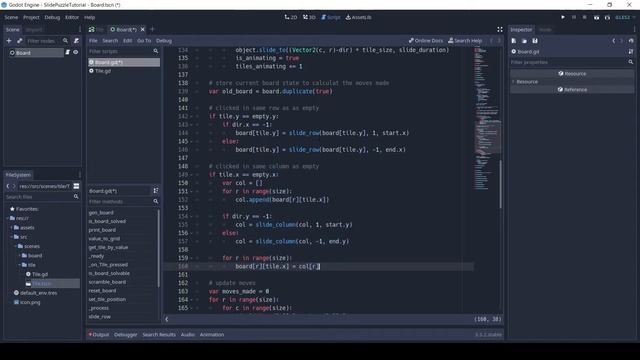This screenshot has width=640, height=360.
Task: Toggle FileSystem split view mode
Action: 76,186
